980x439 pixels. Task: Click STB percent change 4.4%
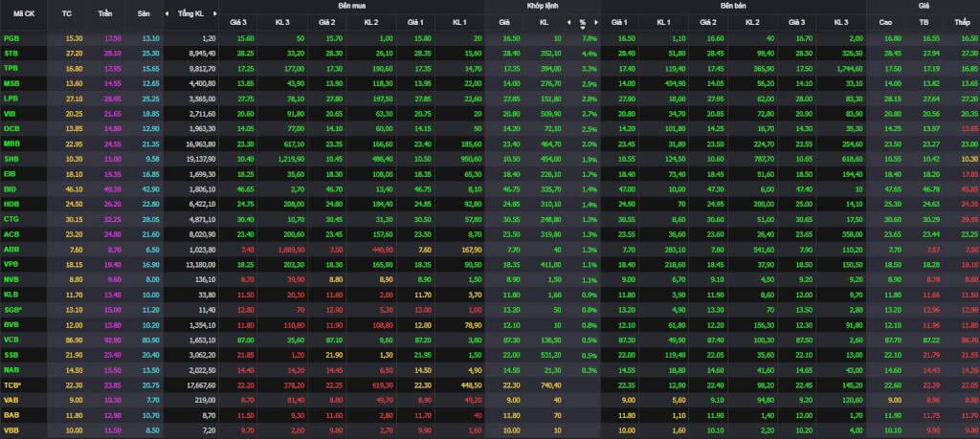coord(590,53)
